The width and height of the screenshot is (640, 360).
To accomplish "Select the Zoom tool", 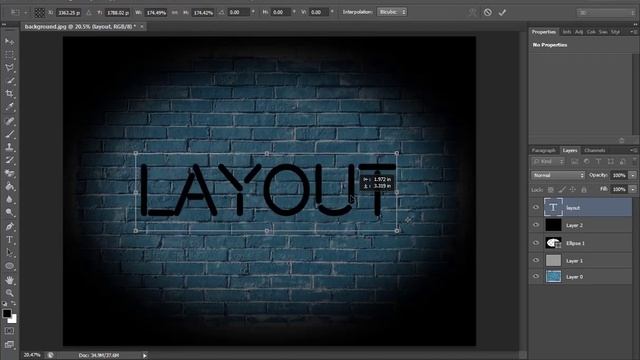I will click(x=9, y=293).
